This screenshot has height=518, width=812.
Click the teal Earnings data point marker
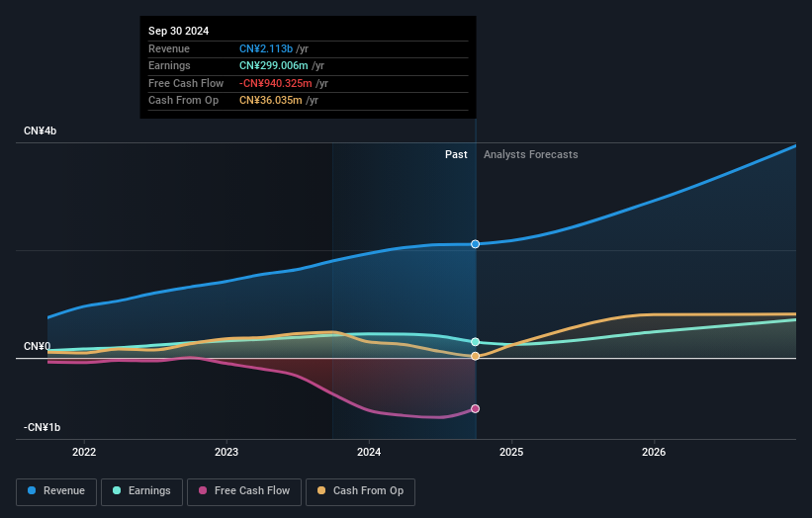tap(476, 342)
